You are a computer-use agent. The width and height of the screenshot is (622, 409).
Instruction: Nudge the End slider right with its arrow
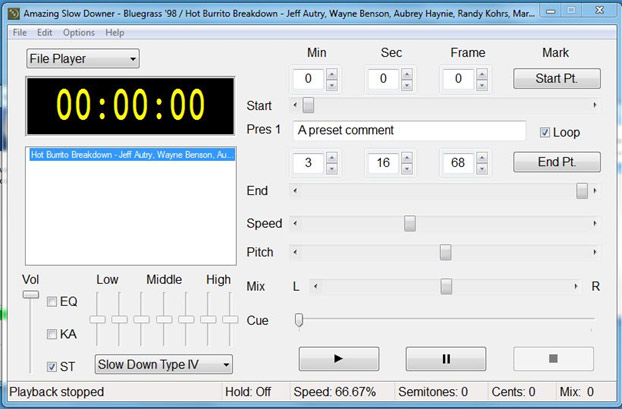pyautogui.click(x=595, y=191)
